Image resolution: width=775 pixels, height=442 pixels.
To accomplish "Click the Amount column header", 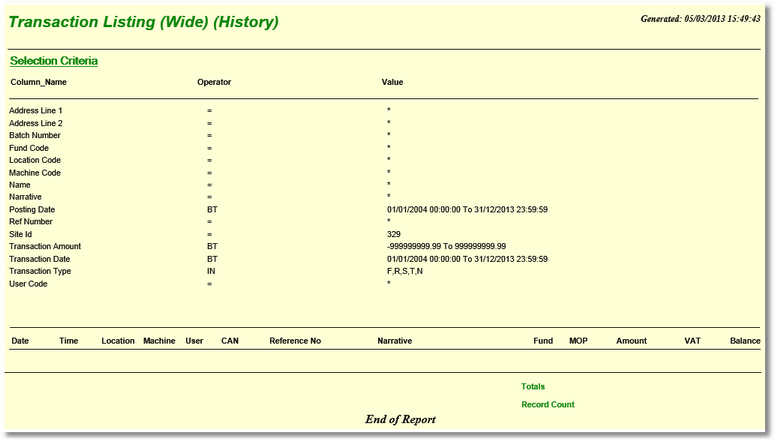I will tap(631, 341).
